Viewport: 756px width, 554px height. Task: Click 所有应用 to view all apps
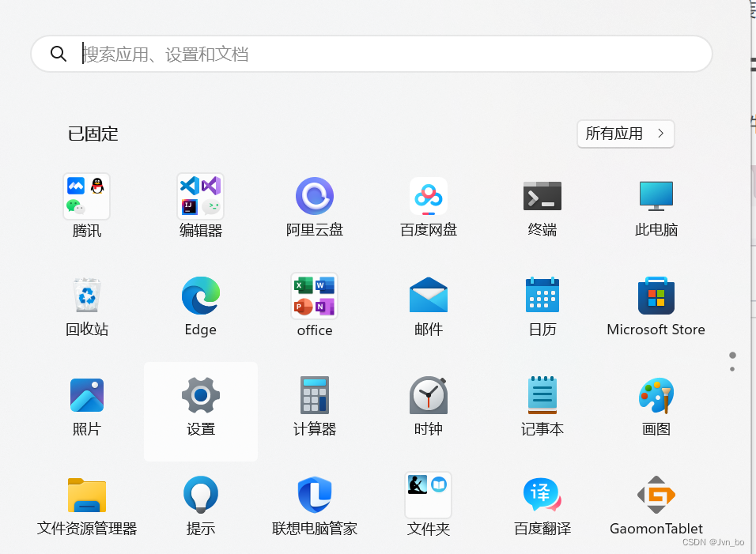click(626, 134)
